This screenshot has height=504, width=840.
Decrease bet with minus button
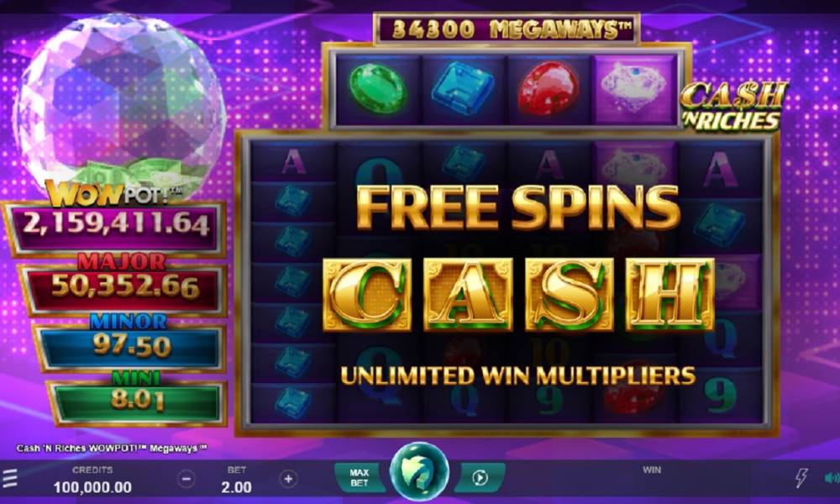(x=186, y=478)
